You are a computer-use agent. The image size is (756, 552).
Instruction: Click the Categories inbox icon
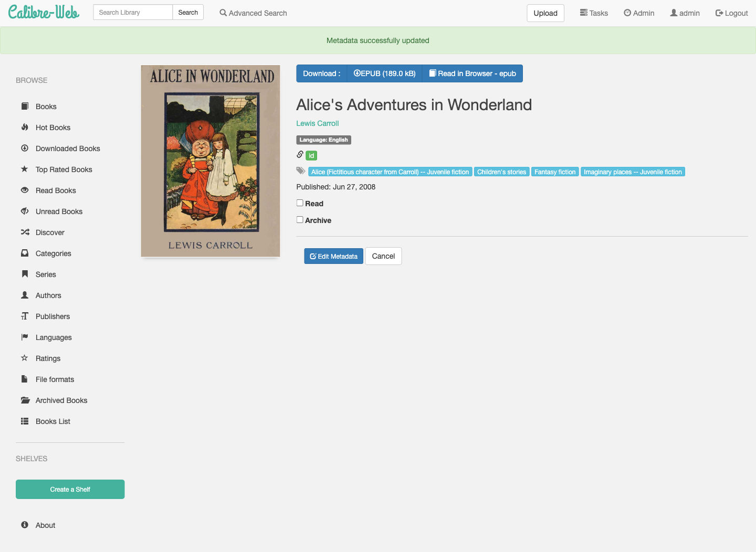tap(25, 253)
